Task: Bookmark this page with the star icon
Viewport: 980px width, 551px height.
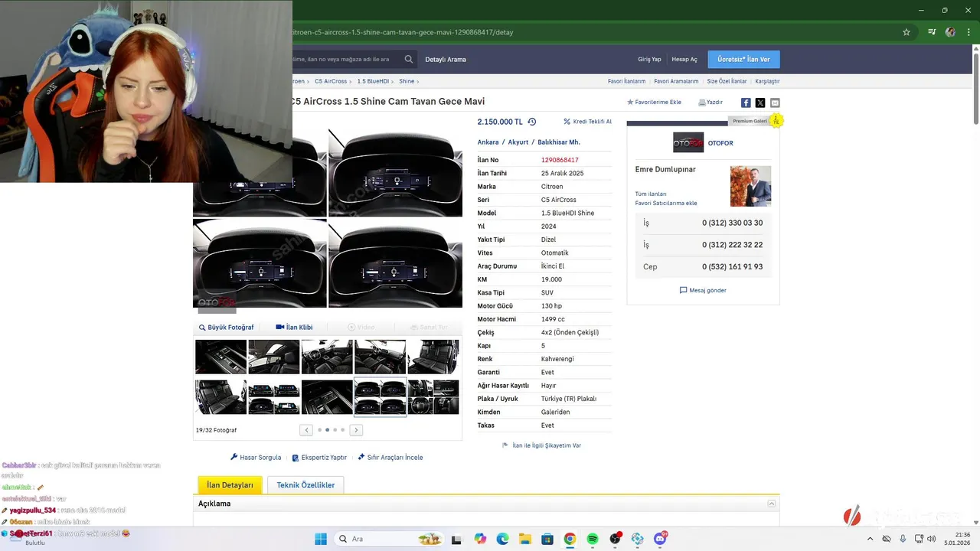Action: 906,32
